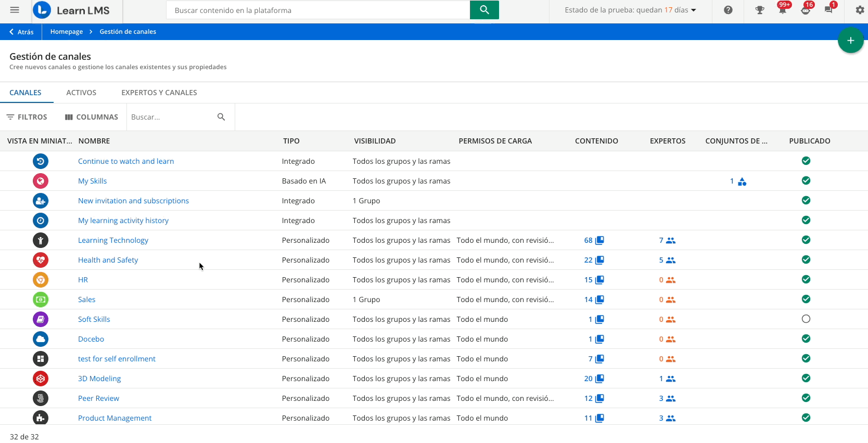Screen dimensions: 868x443
Task: Toggle published status for Product Management
Action: 806,418
